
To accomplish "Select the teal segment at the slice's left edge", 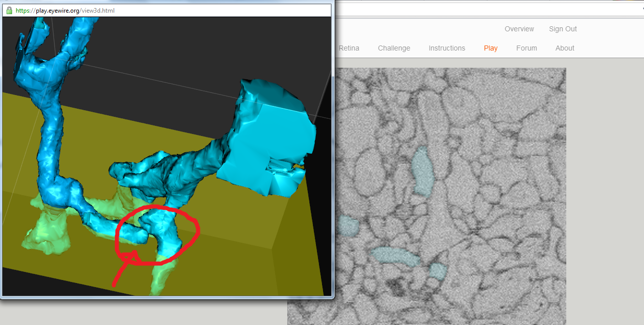I will [x=348, y=226].
